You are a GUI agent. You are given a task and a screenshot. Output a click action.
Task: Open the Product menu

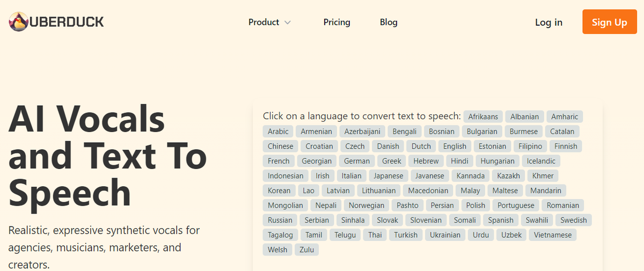[x=269, y=22]
